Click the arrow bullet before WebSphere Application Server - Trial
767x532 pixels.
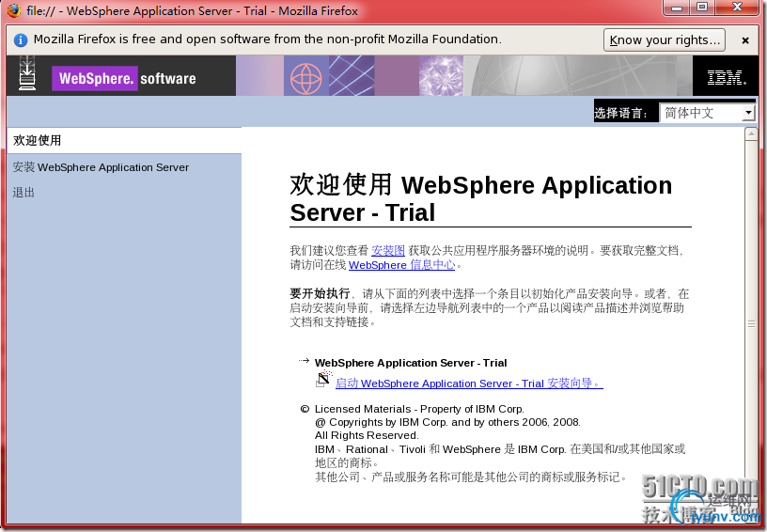pos(304,361)
